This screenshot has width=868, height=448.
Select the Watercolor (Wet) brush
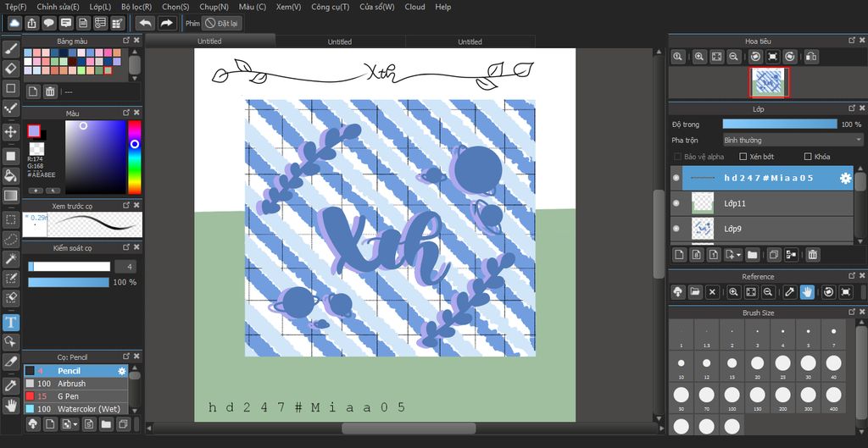pos(75,409)
